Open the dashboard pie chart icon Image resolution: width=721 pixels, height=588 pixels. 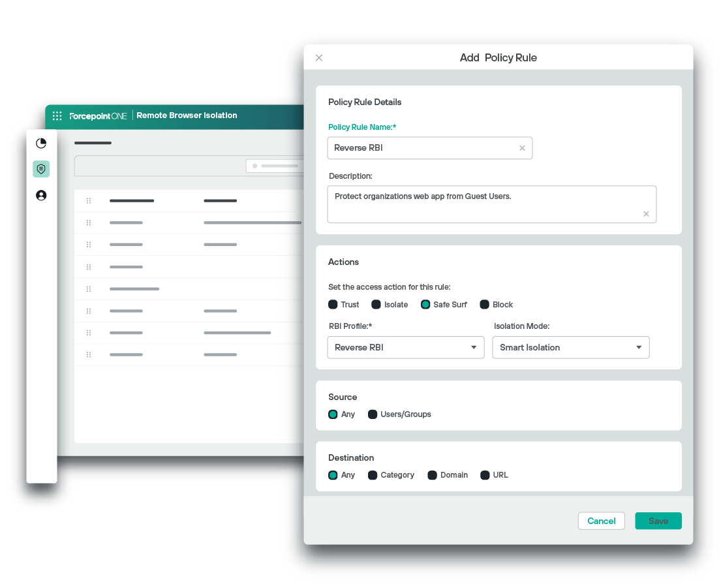(41, 144)
